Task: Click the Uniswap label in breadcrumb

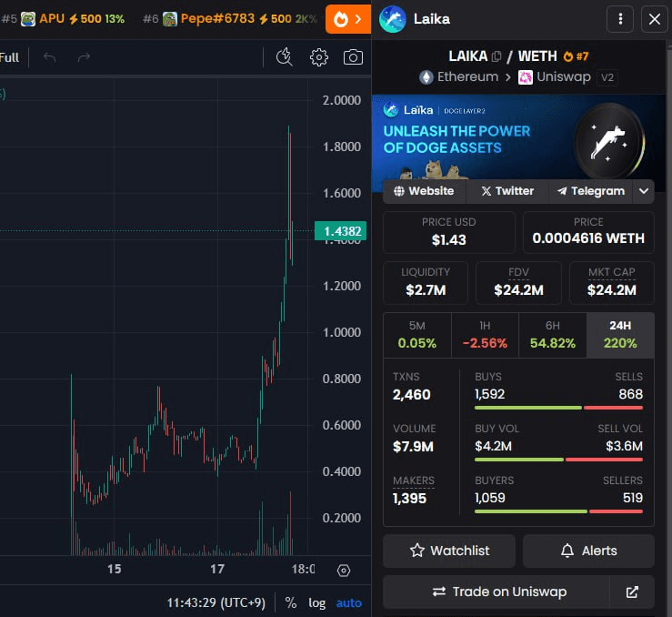Action: [x=564, y=77]
